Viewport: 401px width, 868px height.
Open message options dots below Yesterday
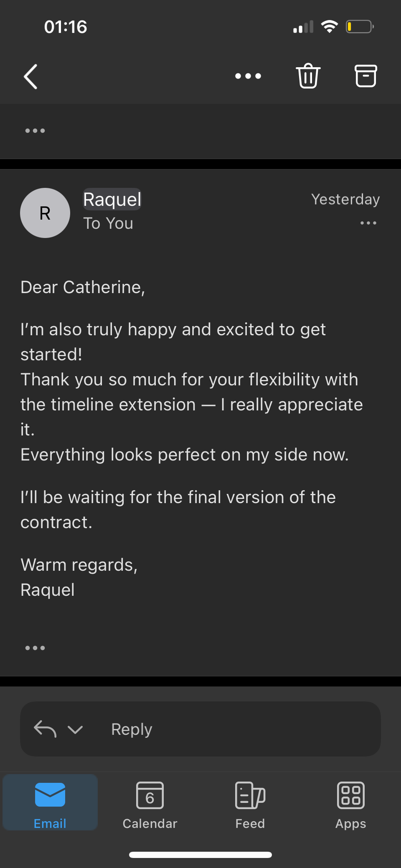(x=368, y=223)
